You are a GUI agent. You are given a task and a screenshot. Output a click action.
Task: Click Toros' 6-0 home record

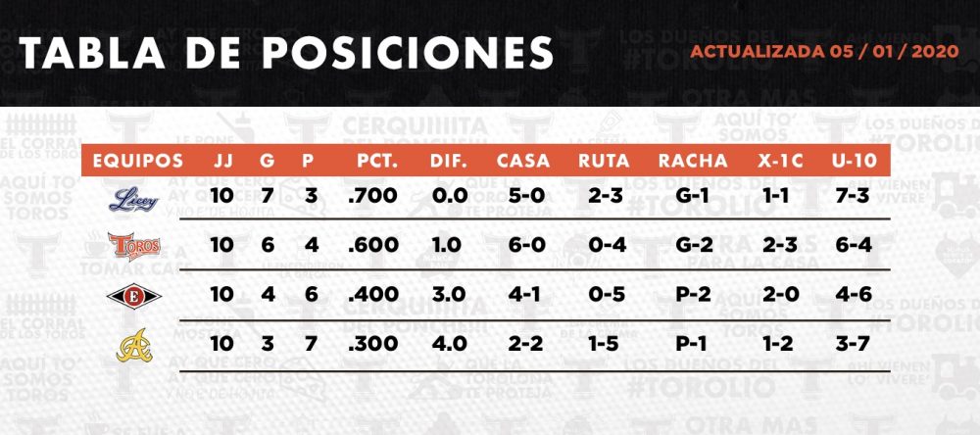click(x=527, y=245)
